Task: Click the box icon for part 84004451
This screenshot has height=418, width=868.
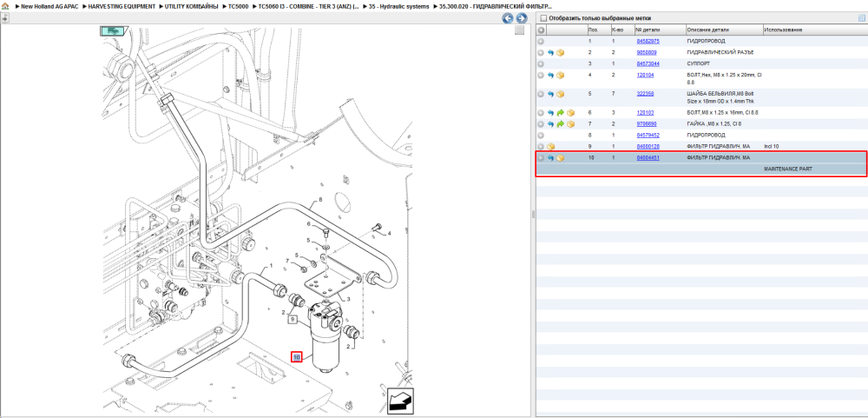Action: click(560, 158)
